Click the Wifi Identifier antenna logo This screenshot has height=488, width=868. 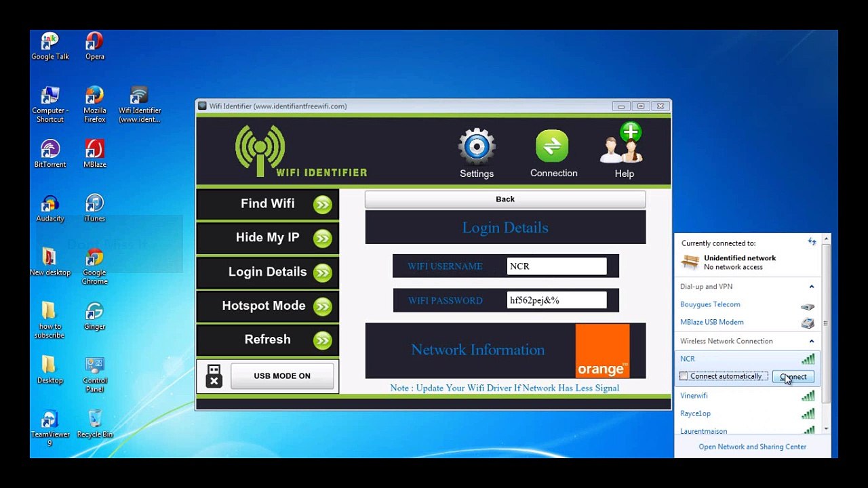point(260,150)
